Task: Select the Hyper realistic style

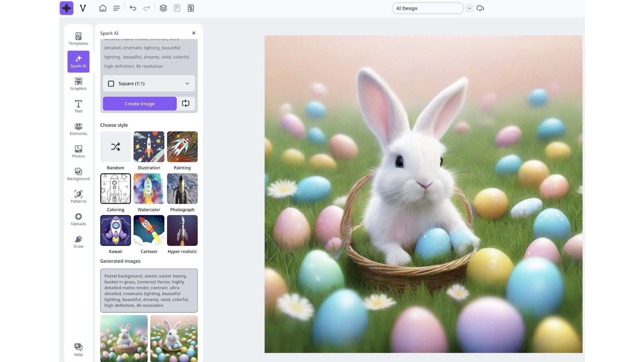Action: pos(182,230)
